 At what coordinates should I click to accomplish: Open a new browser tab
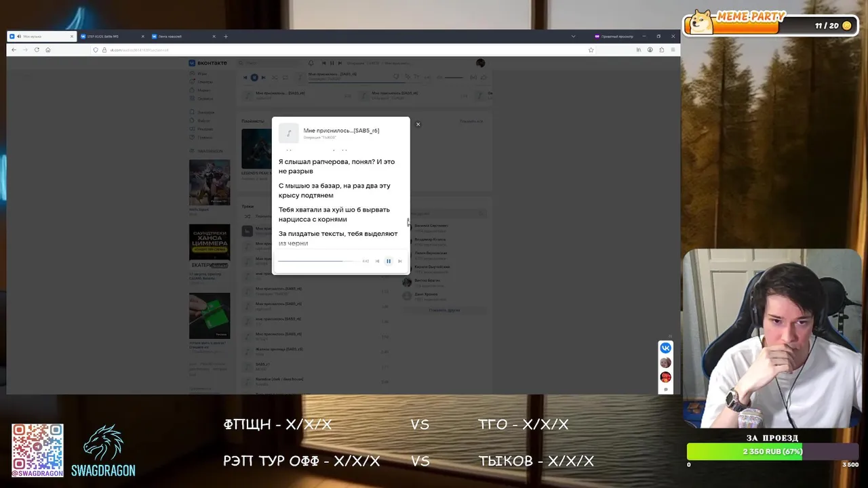226,37
